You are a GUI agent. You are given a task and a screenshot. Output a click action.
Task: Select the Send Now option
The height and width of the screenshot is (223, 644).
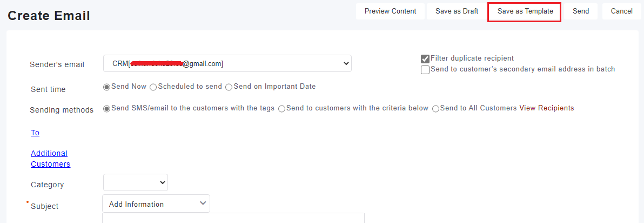click(x=107, y=87)
